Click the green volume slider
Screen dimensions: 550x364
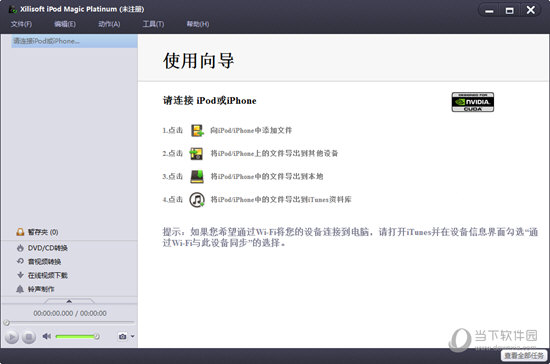point(77,337)
